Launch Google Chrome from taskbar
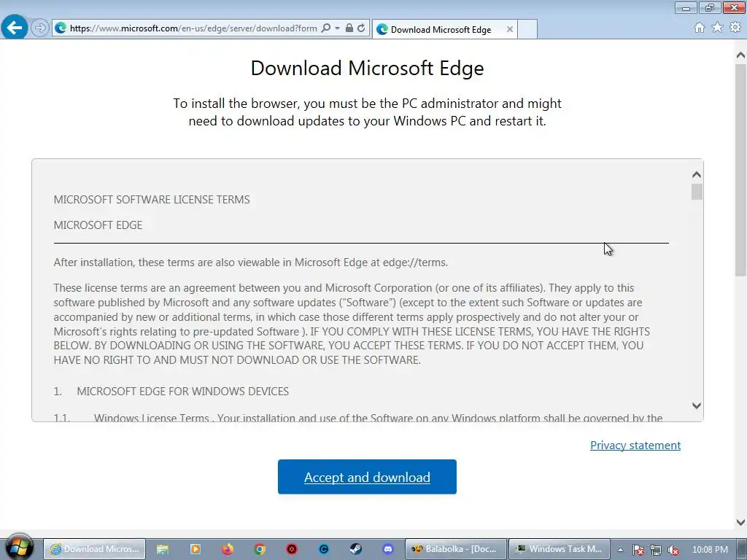This screenshot has width=747, height=560. [260, 549]
